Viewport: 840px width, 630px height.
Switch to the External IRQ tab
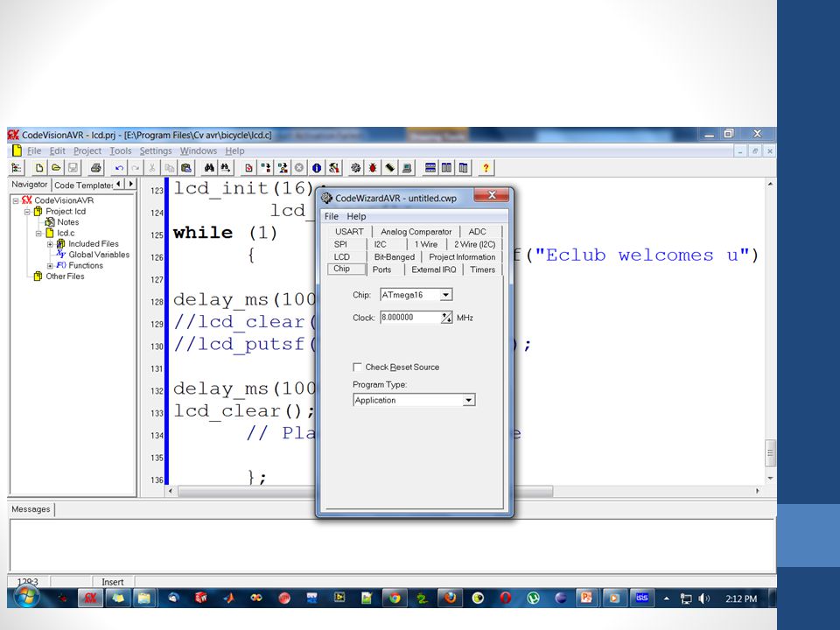click(433, 269)
